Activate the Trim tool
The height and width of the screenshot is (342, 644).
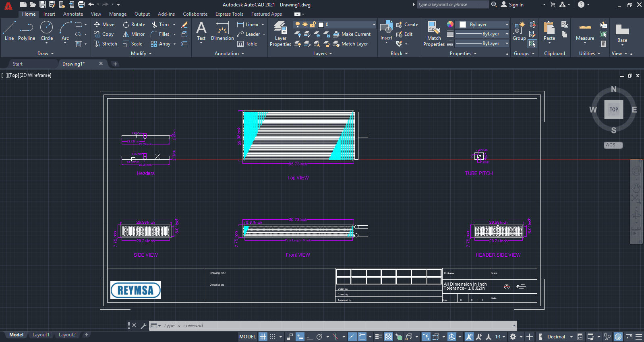tap(160, 25)
